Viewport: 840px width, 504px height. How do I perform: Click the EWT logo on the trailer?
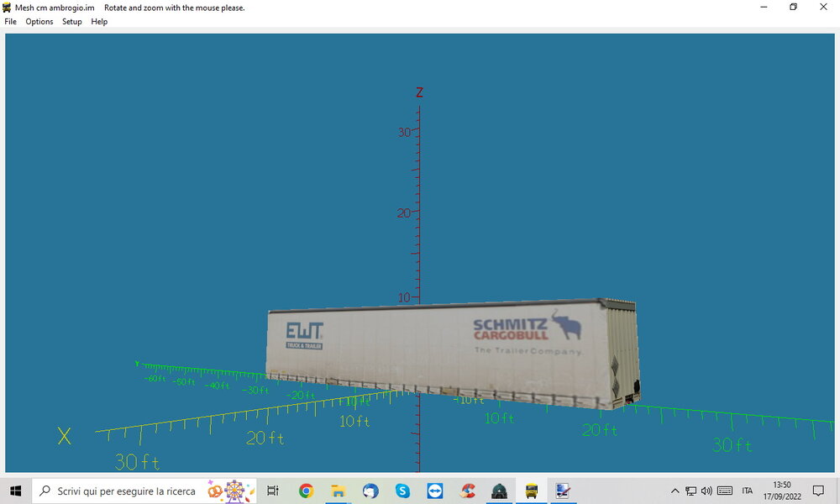304,336
